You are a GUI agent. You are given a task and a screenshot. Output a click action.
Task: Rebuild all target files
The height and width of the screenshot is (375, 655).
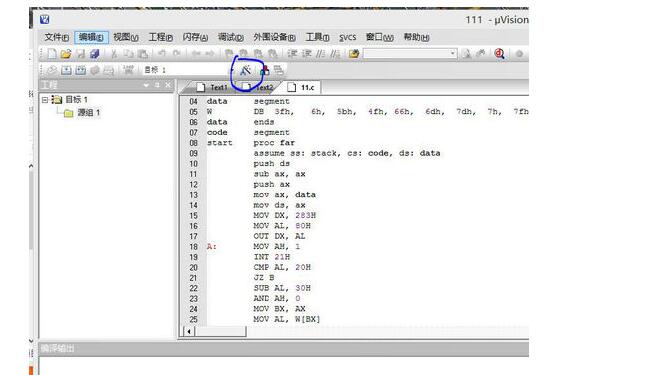click(81, 71)
